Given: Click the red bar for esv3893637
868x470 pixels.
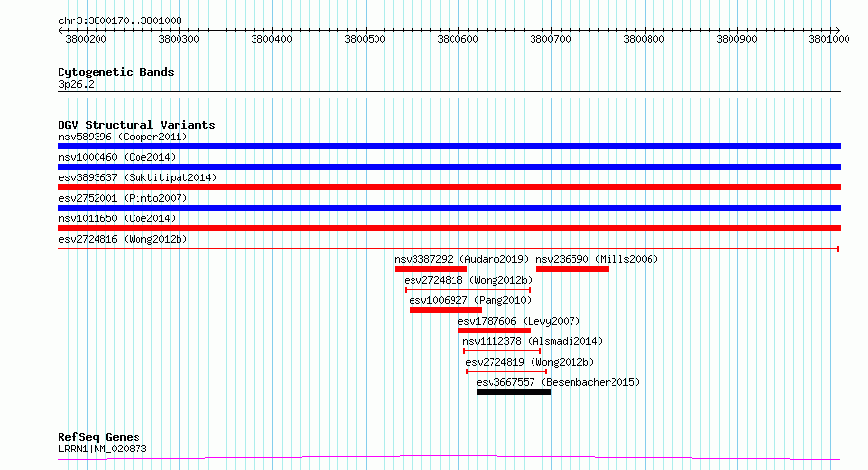Looking at the screenshot, I should tap(449, 187).
